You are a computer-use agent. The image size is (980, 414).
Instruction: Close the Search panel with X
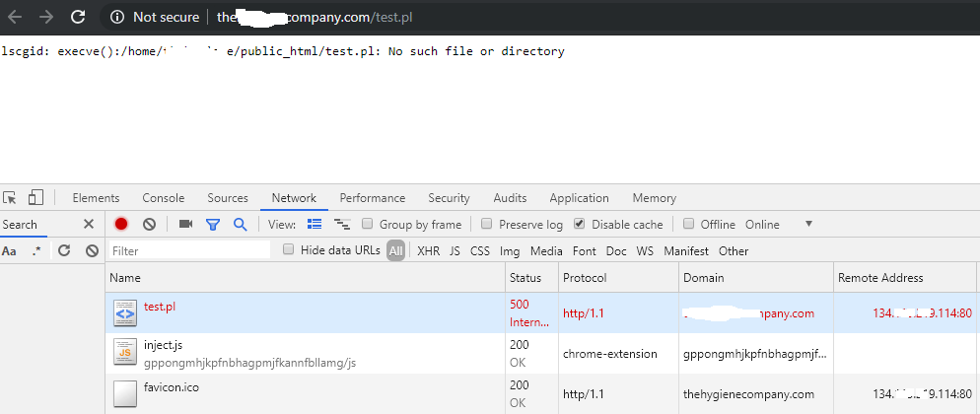click(88, 225)
